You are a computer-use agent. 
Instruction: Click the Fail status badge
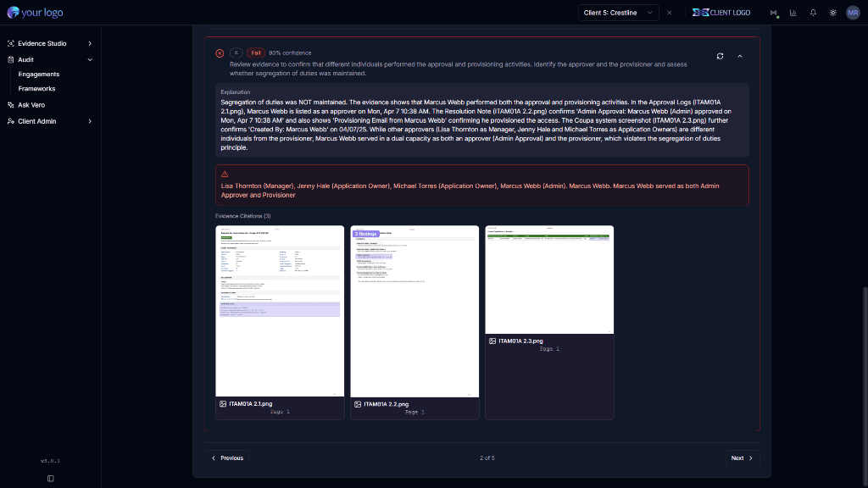click(x=256, y=53)
